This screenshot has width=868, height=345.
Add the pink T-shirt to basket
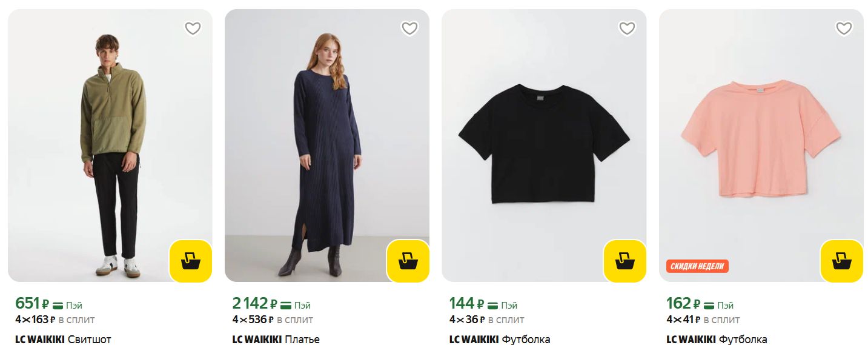coord(841,261)
